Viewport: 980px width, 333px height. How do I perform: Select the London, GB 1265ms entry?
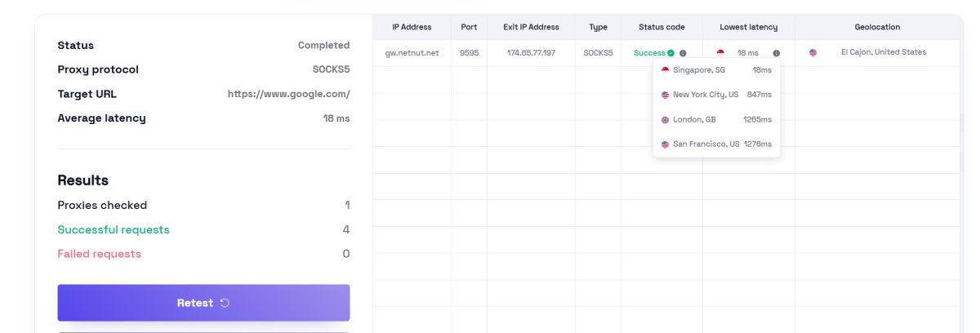pos(716,119)
